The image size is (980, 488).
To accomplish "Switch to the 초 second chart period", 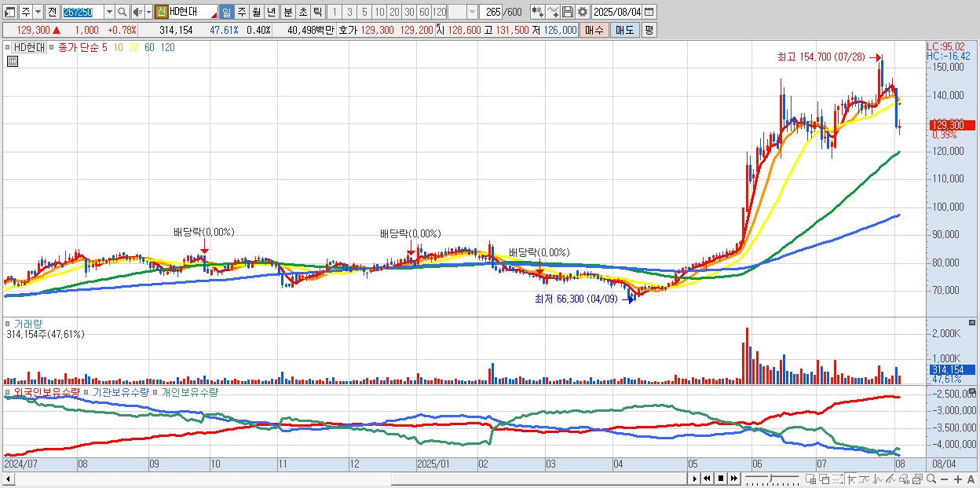I will tap(303, 12).
